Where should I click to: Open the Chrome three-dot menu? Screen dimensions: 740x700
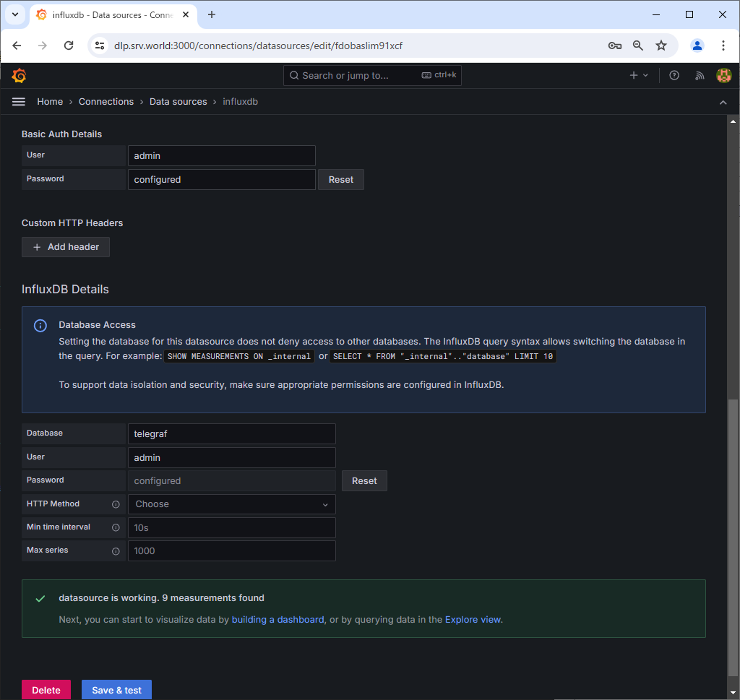point(723,46)
